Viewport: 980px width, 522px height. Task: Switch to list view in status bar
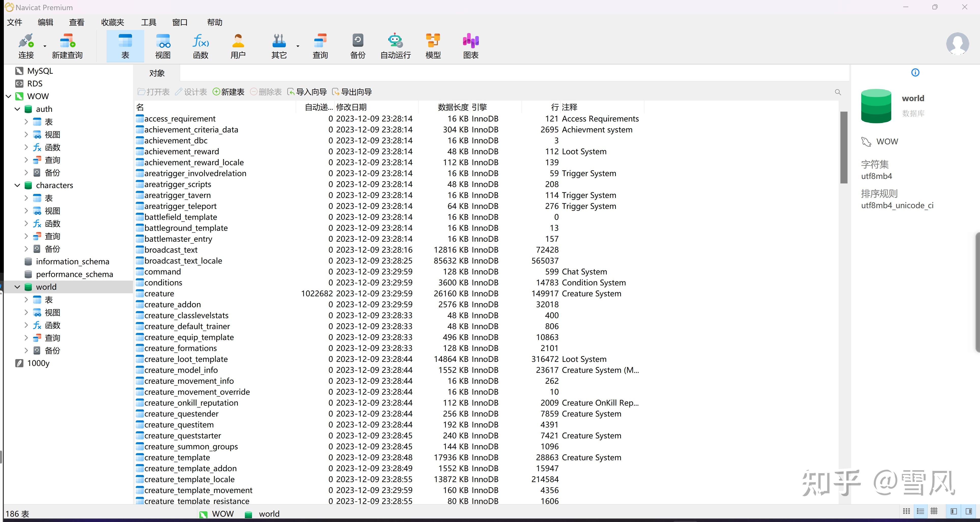click(907, 511)
